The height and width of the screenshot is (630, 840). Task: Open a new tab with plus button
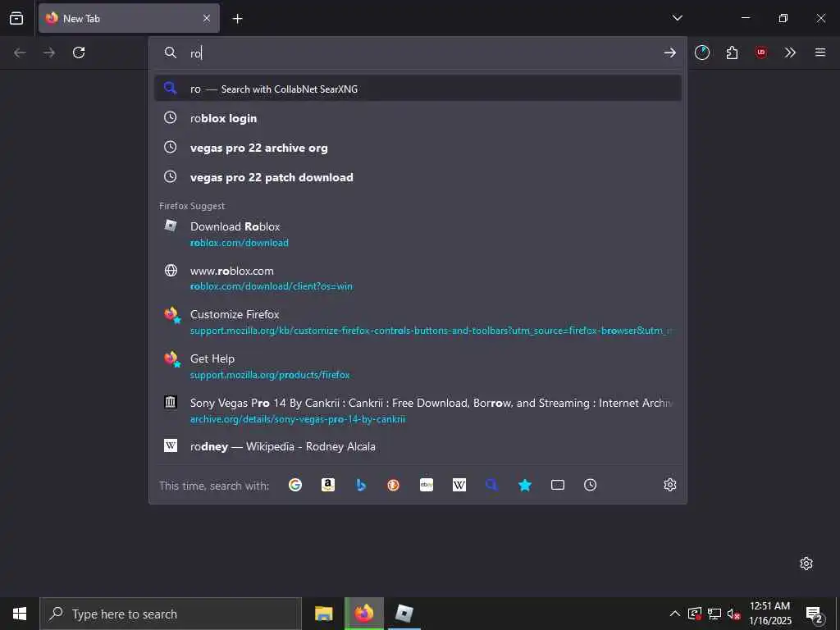(x=237, y=19)
